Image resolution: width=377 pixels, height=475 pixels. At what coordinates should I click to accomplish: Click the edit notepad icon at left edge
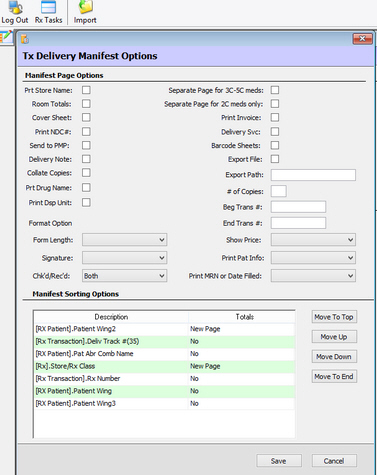6,37
